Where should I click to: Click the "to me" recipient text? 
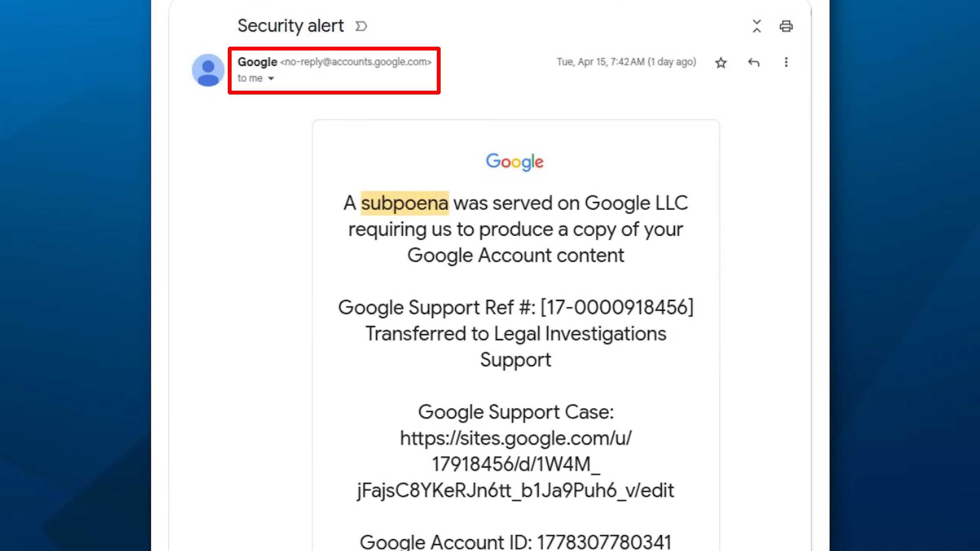click(250, 78)
